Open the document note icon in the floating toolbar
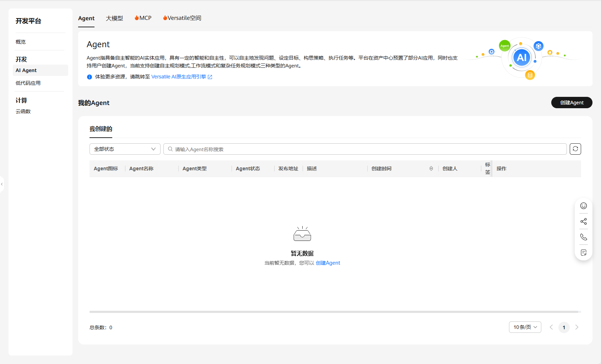Viewport: 601px width, 364px height. [584, 253]
